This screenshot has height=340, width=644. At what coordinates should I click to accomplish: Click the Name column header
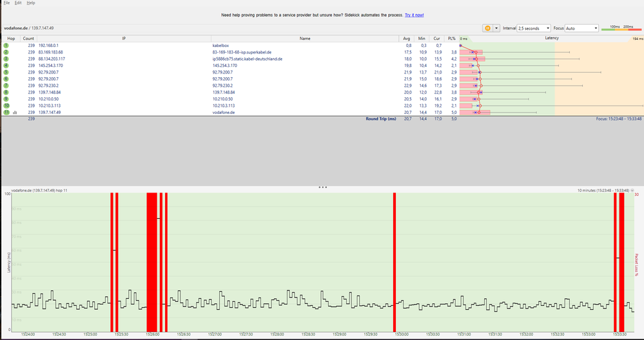coord(305,39)
